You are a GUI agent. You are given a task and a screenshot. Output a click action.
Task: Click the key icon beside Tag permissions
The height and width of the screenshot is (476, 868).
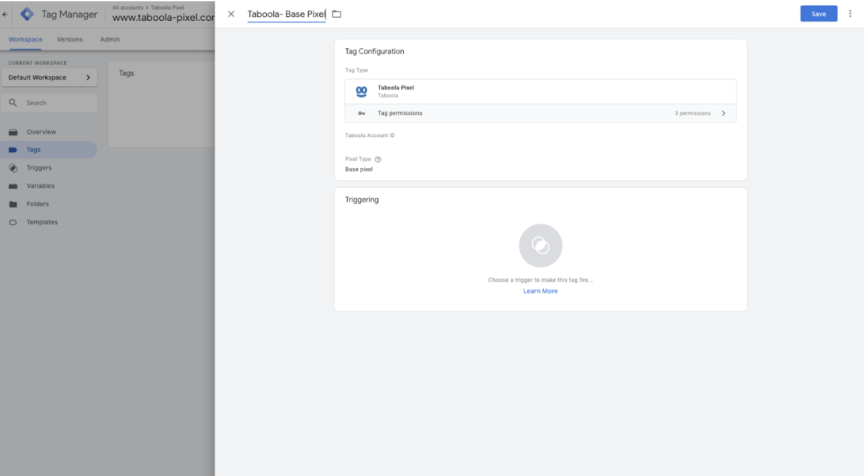coord(362,113)
